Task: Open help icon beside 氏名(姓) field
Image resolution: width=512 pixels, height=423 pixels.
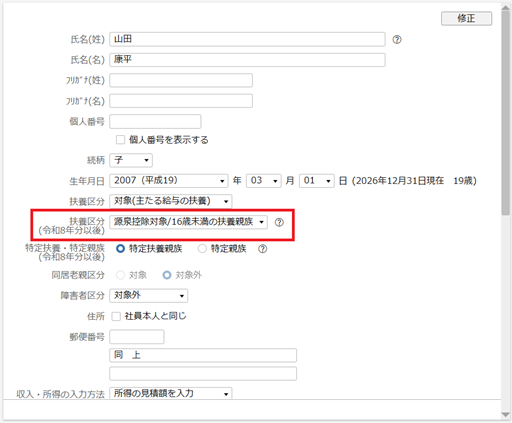Action: [397, 40]
